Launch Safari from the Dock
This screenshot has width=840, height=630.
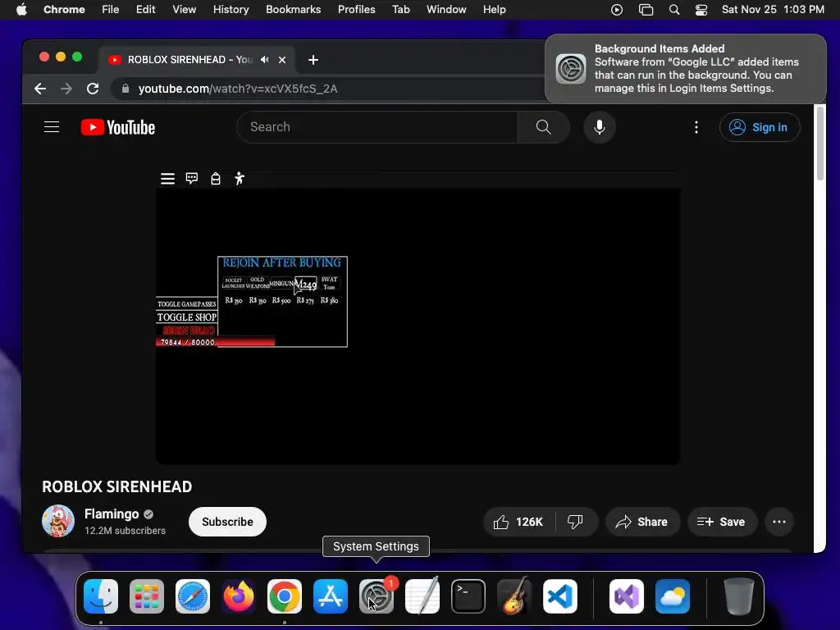193,596
